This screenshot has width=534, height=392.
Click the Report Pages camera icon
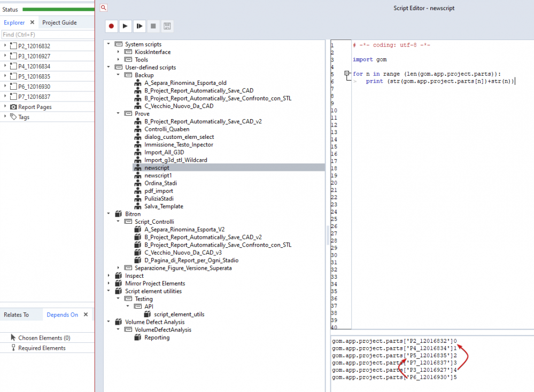pyautogui.click(x=14, y=107)
